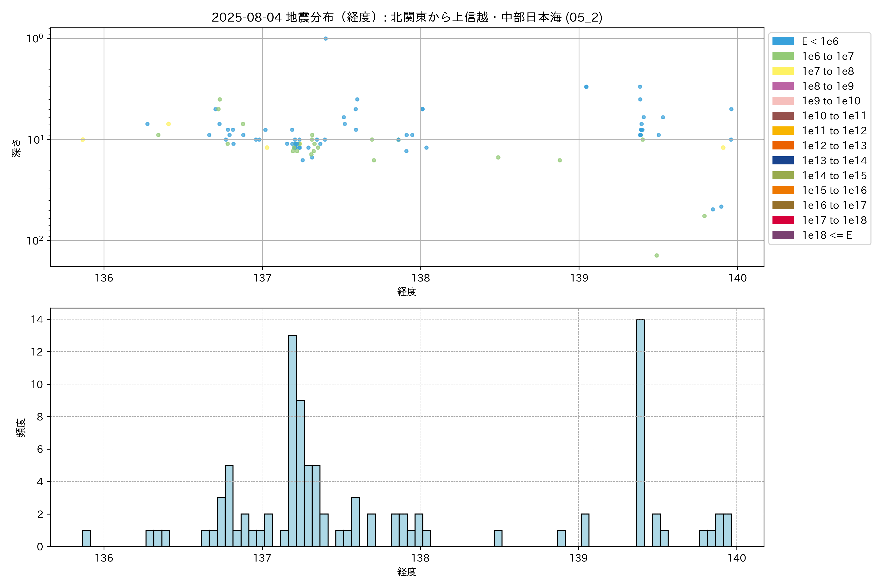
Task: Click the purple 1e8 to 1e9 legend swatch
Action: pos(783,86)
